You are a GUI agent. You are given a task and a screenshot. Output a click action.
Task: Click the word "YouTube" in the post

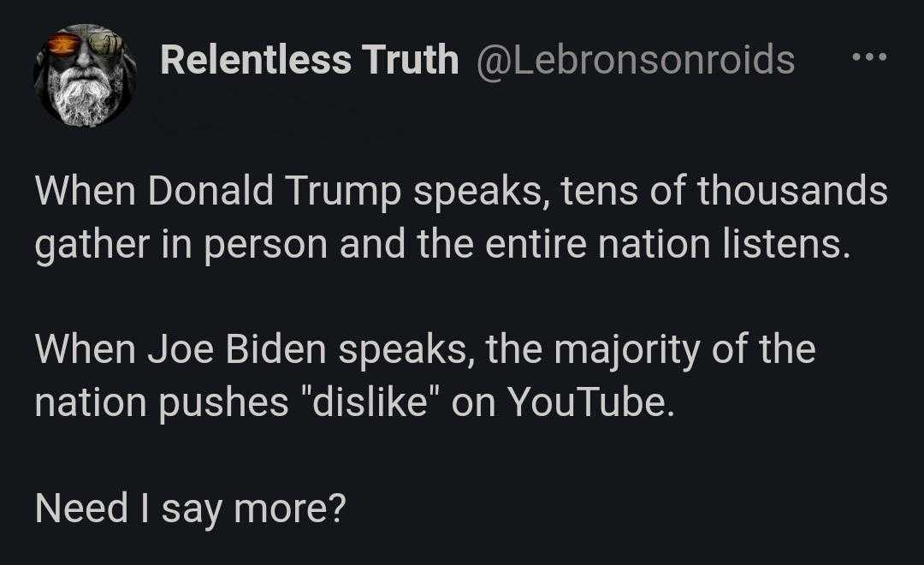coord(589,402)
